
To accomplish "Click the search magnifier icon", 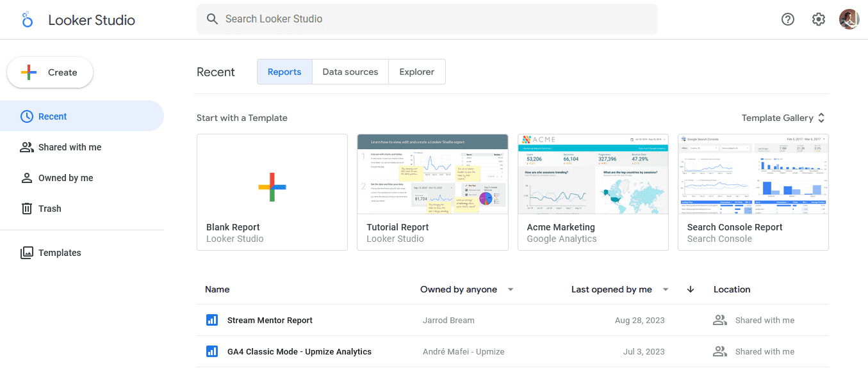I will [212, 19].
